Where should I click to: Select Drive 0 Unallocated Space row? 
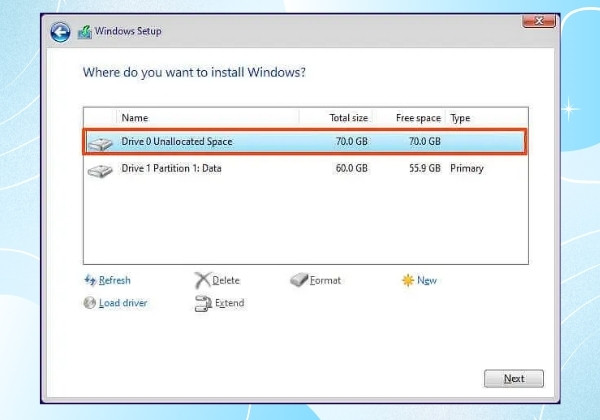pyautogui.click(x=305, y=142)
